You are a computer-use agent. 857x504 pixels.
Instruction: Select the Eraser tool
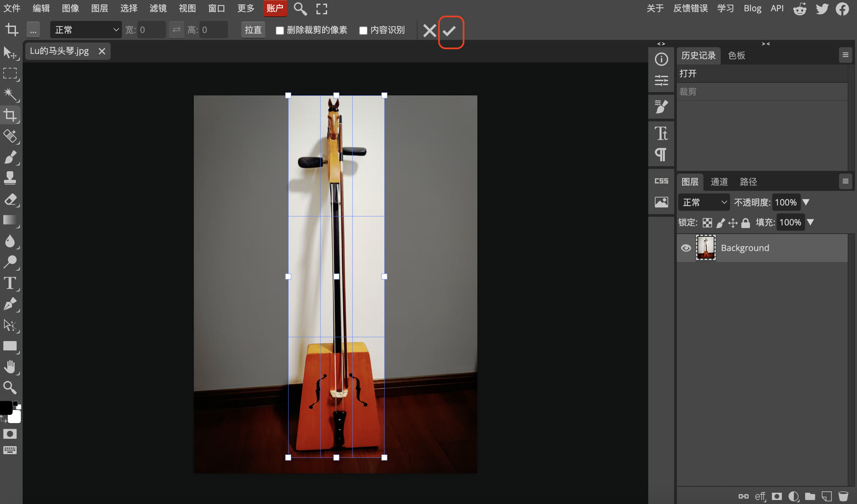pos(10,200)
